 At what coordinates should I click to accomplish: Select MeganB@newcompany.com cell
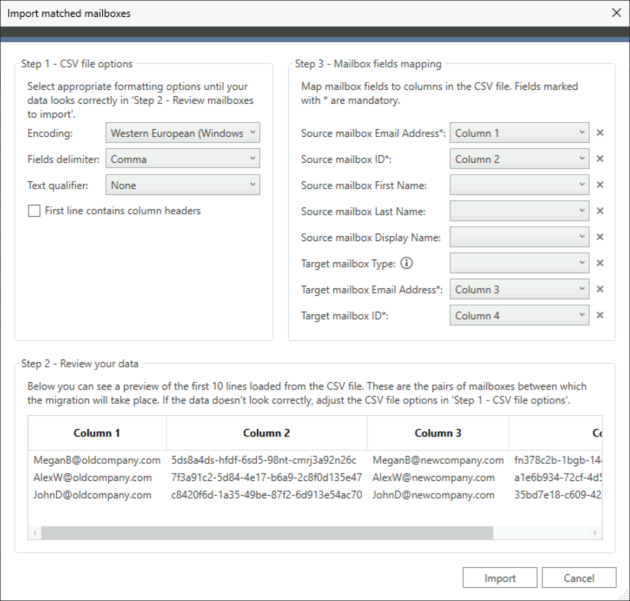pyautogui.click(x=438, y=460)
